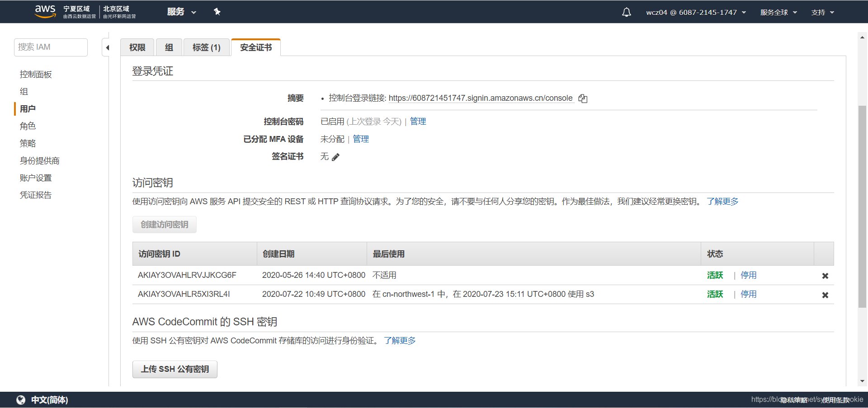Select access key ID AKIAY3OVAHLR5XI3RL4I text
The image size is (868, 408).
[184, 294]
